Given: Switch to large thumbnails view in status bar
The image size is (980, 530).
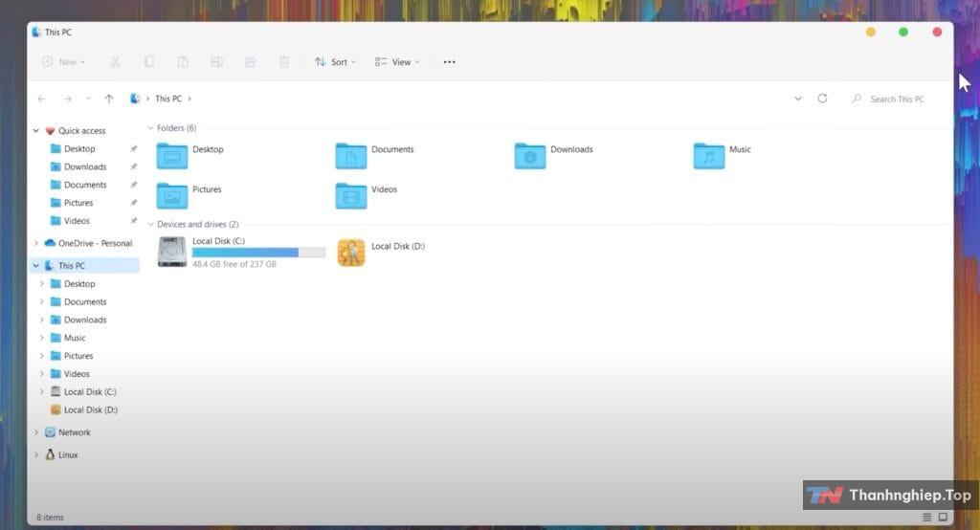Looking at the screenshot, I should 943,518.
